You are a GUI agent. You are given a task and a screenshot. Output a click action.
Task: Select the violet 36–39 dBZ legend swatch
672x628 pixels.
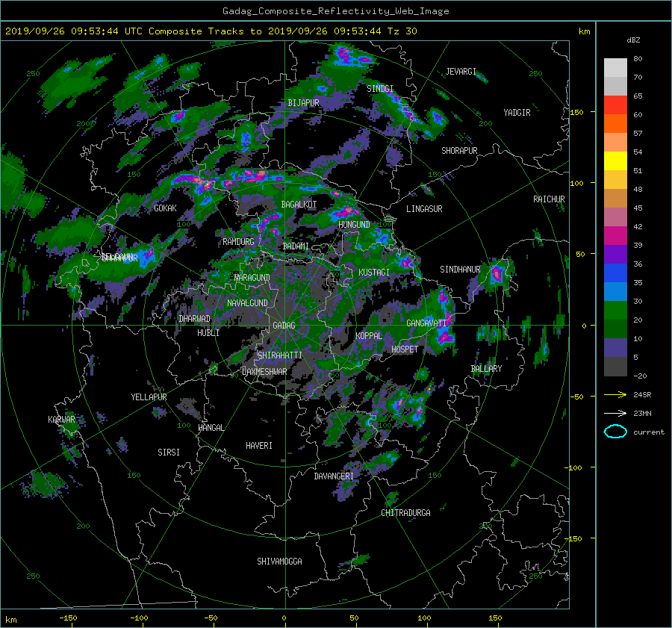(615, 255)
